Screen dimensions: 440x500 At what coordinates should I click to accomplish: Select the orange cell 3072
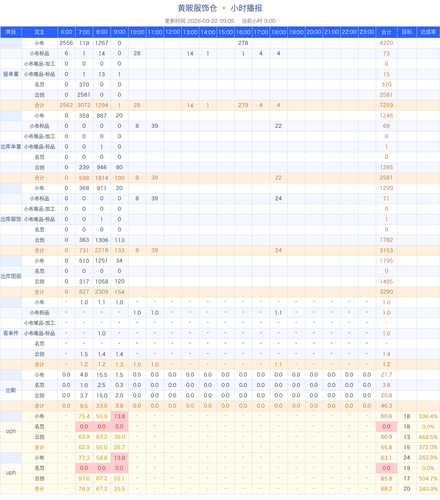tap(84, 105)
